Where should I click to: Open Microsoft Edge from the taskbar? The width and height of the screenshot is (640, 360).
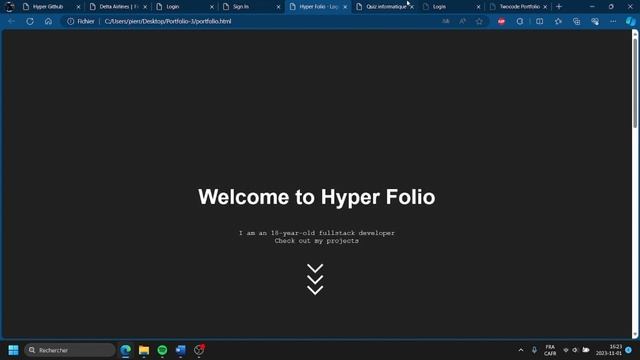(125, 350)
